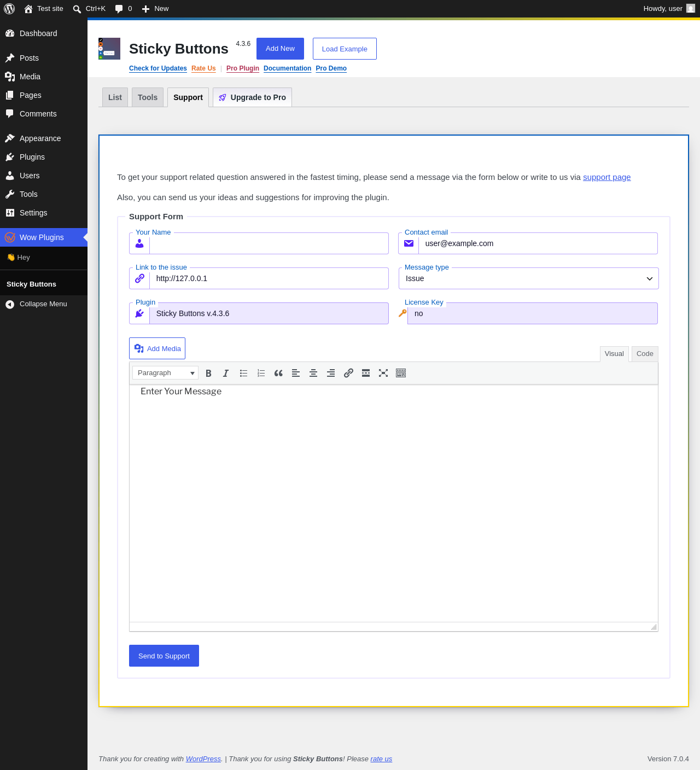This screenshot has height=770, width=700.
Task: Follow the support page link
Action: (606, 177)
